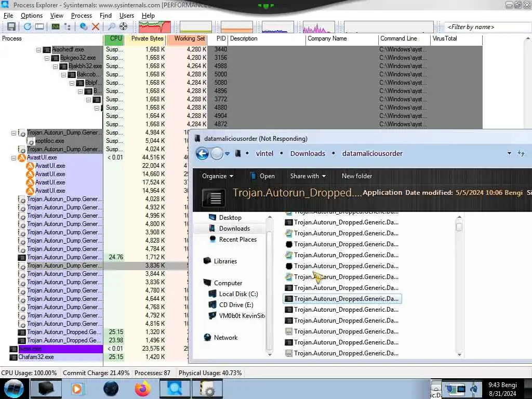532x399 pixels.
Task: Open the media player taskbar icon
Action: (77, 389)
